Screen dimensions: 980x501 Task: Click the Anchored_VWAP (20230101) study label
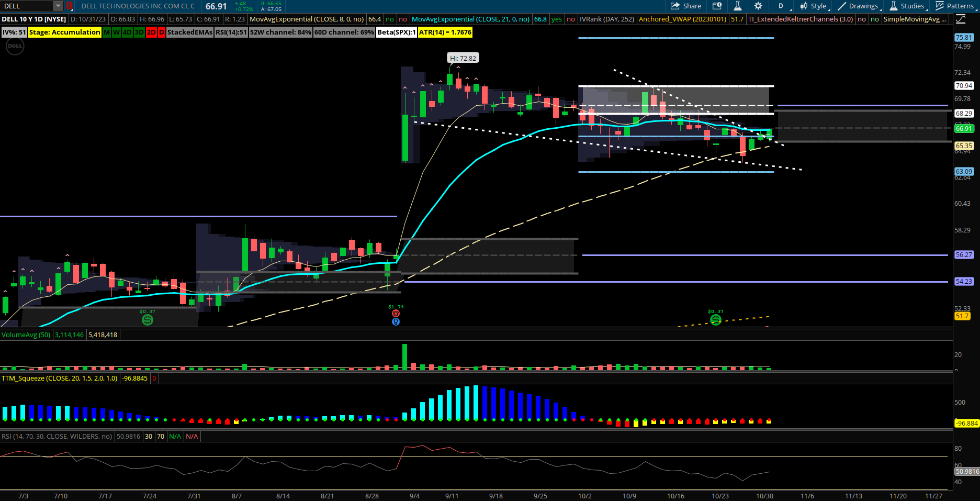[x=683, y=19]
